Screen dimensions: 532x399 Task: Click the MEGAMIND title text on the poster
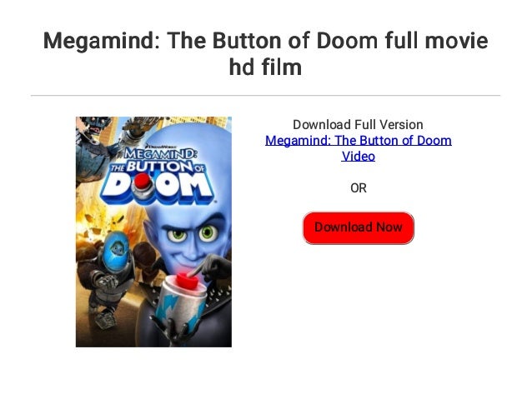160,154
